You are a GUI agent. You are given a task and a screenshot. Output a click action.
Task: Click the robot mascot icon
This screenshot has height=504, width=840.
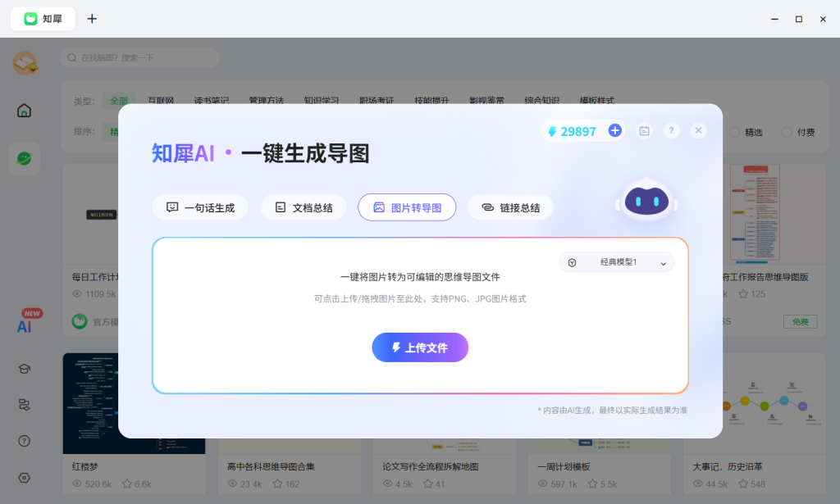(x=646, y=201)
